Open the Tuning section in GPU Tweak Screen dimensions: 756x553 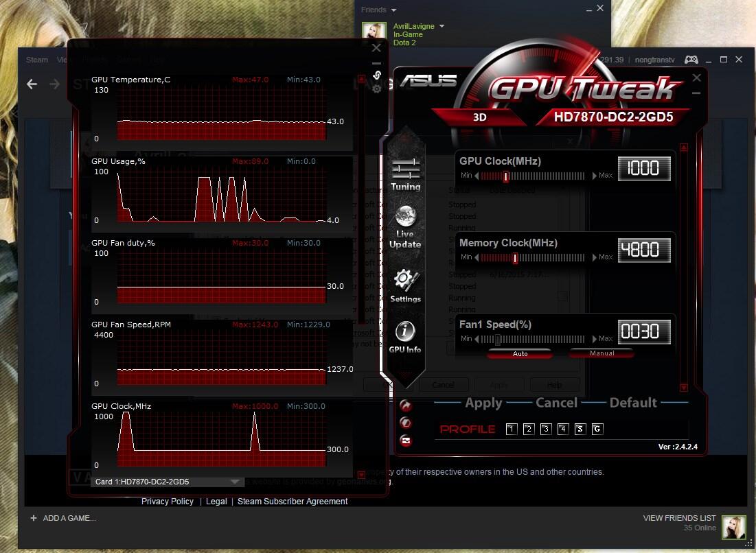tap(406, 174)
